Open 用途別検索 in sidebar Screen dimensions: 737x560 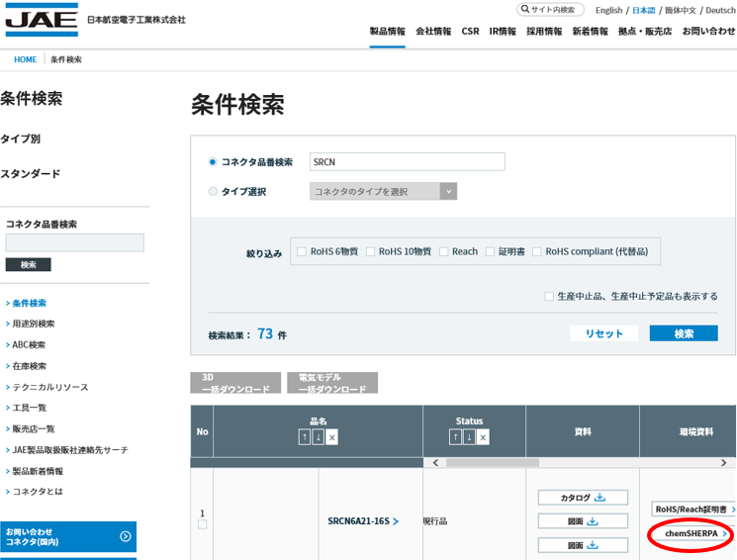pos(33,324)
